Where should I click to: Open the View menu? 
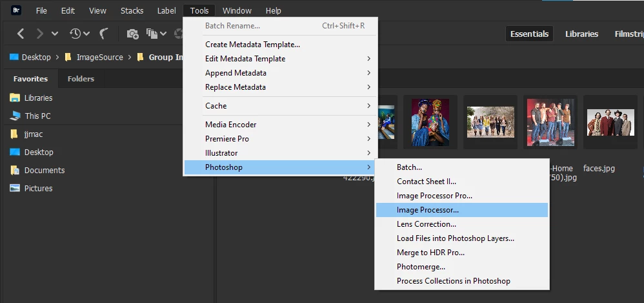pos(97,11)
